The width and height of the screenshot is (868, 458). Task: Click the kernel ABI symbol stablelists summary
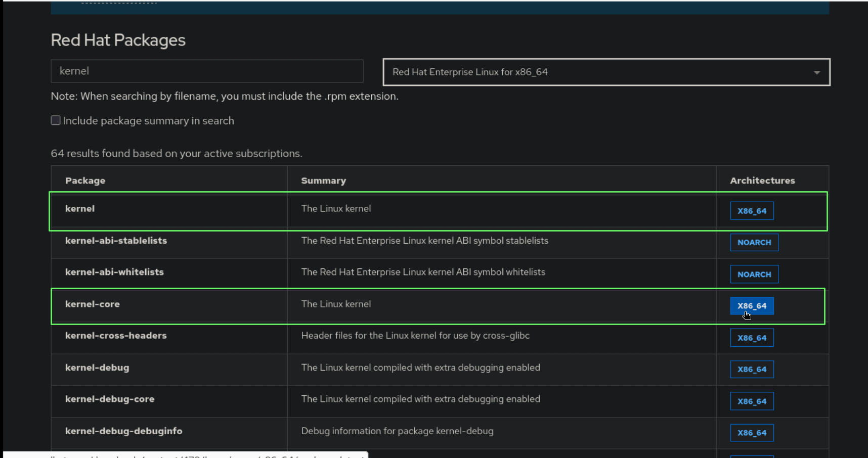pyautogui.click(x=425, y=241)
